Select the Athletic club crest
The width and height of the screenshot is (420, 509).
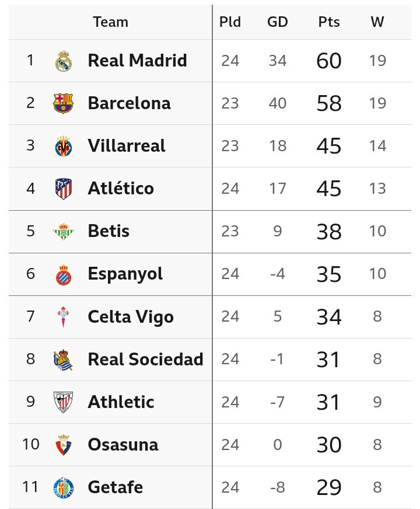pos(63,402)
